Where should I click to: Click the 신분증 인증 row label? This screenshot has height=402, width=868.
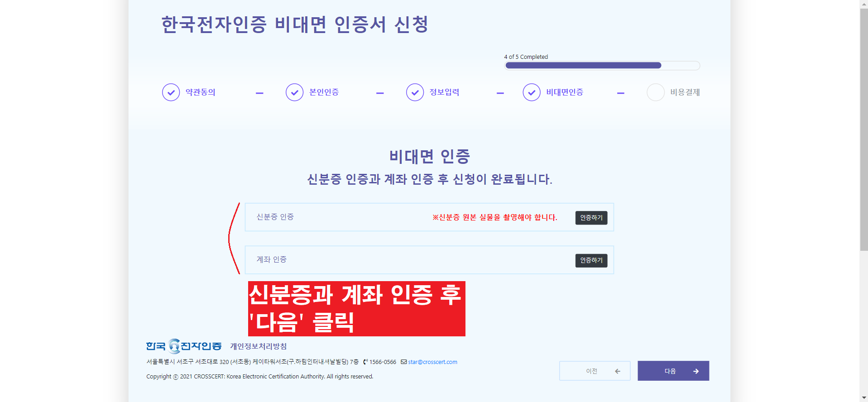pyautogui.click(x=275, y=217)
